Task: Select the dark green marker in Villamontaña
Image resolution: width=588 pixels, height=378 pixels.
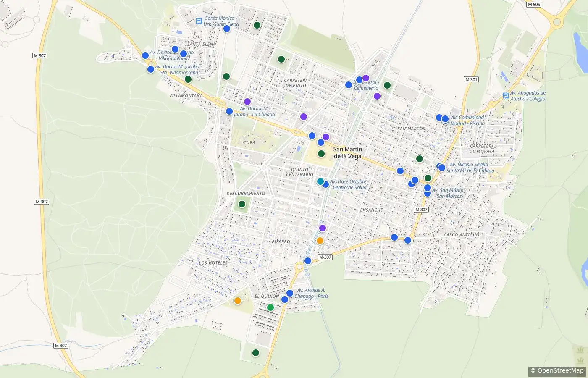Action: [x=188, y=79]
